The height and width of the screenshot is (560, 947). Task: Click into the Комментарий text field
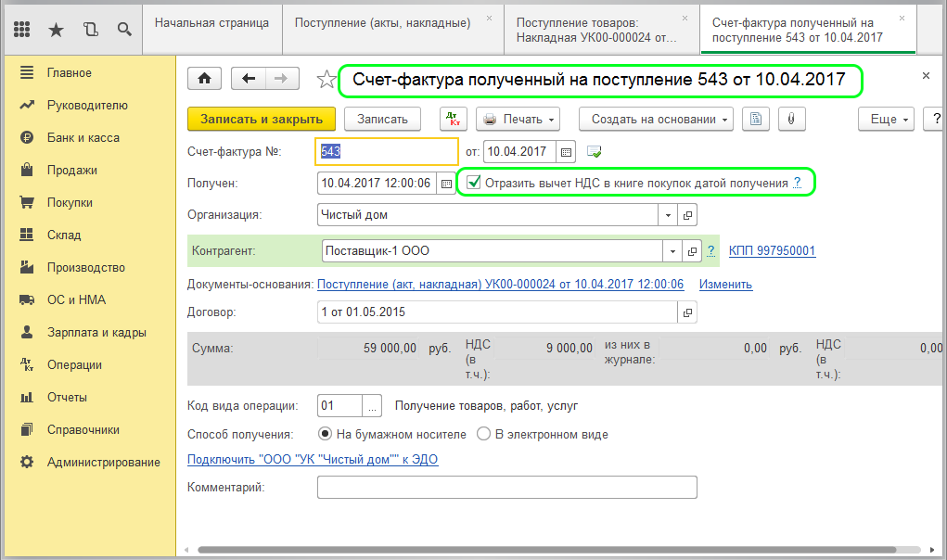tap(506, 488)
